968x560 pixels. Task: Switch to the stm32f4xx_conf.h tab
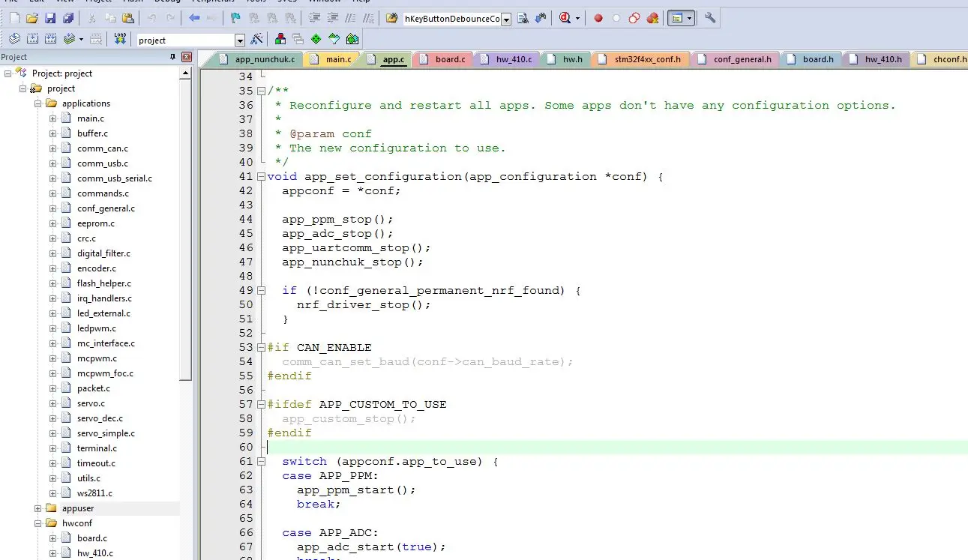[x=647, y=59]
